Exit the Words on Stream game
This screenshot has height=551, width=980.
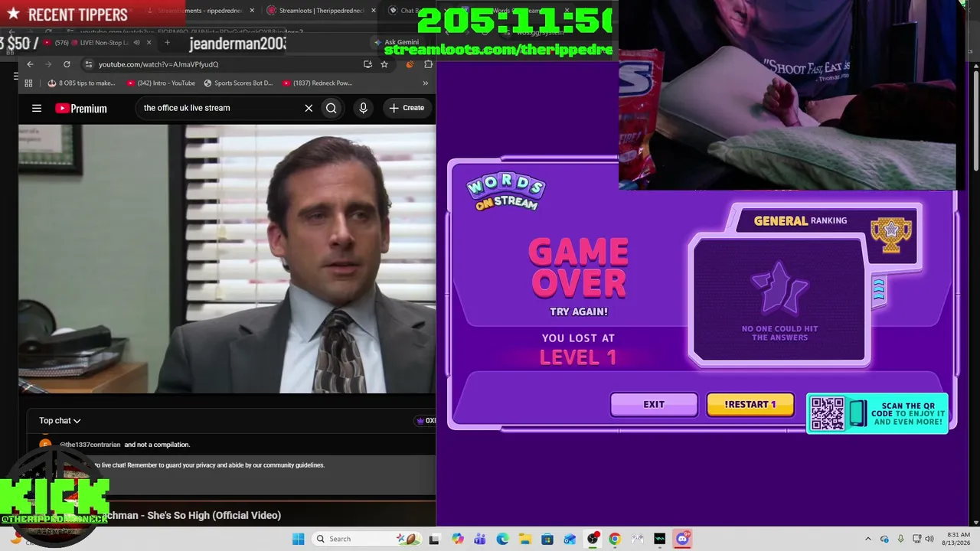(x=654, y=404)
